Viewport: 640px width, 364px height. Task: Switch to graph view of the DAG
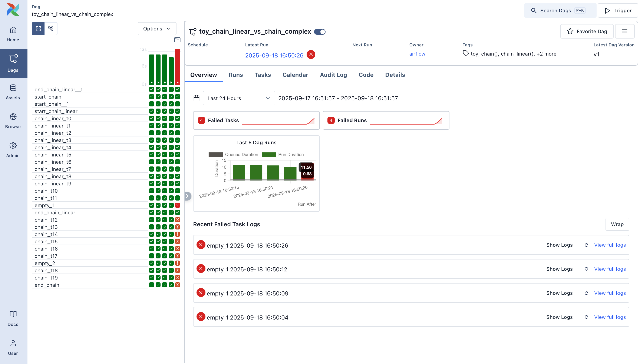[51, 29]
